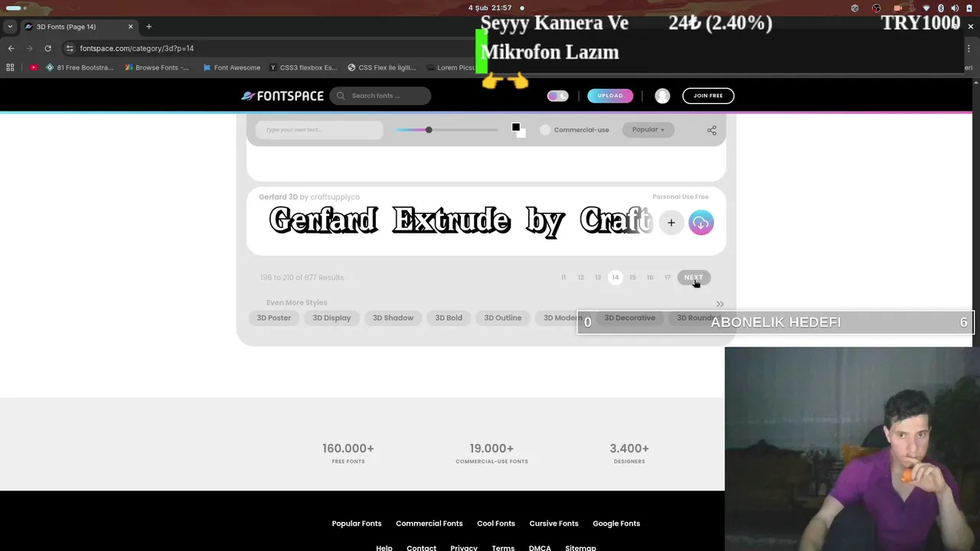Open CSS Flex ile İlgili bookmark
980x551 pixels.
click(381, 67)
